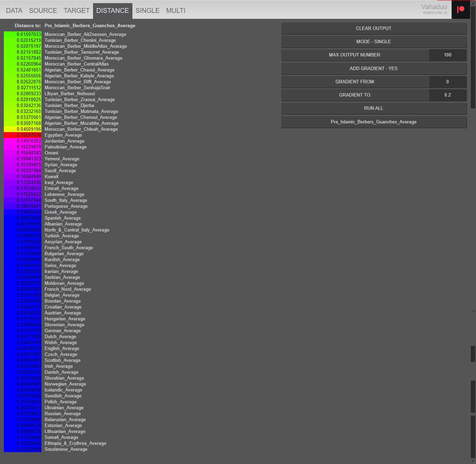The image size is (476, 464).
Task: Click the Vahaduo Admixture JS logo
Action: [434, 9]
